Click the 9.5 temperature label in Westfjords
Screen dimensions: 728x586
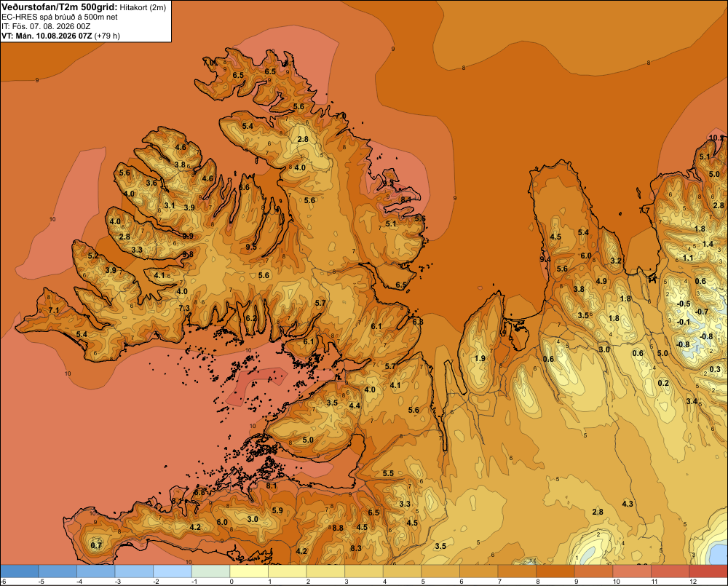point(251,247)
